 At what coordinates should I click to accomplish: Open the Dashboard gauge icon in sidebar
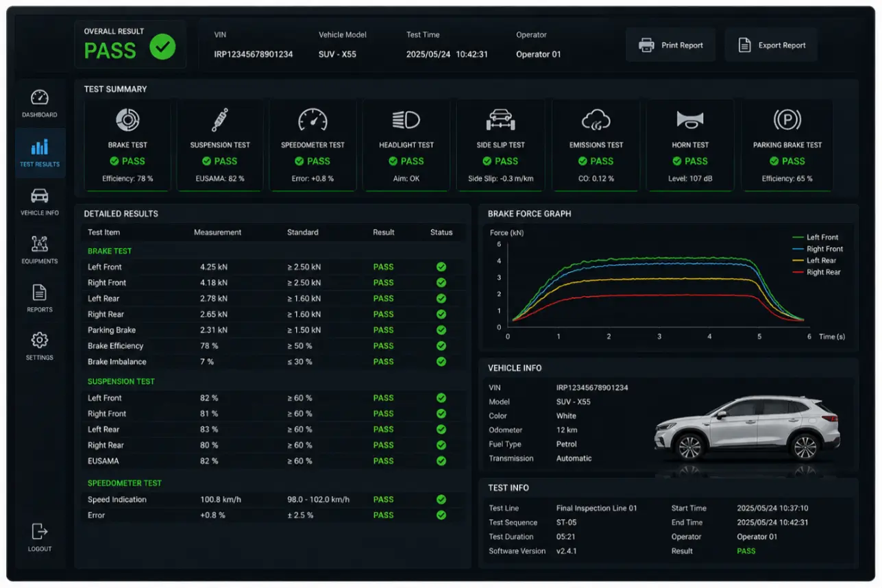(40, 97)
